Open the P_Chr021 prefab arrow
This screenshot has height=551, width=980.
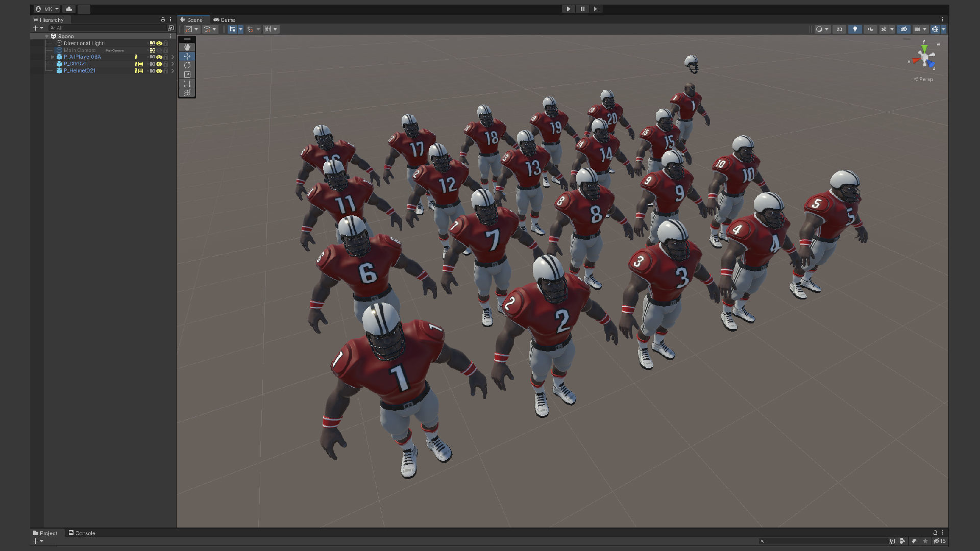(173, 64)
